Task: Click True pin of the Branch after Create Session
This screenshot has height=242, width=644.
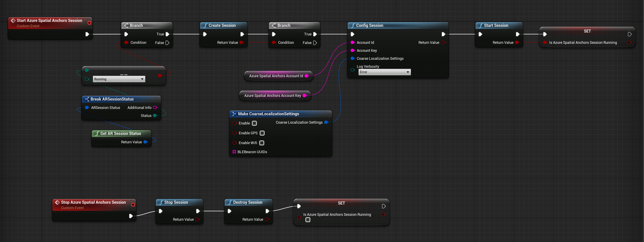Action: pyautogui.click(x=315, y=34)
